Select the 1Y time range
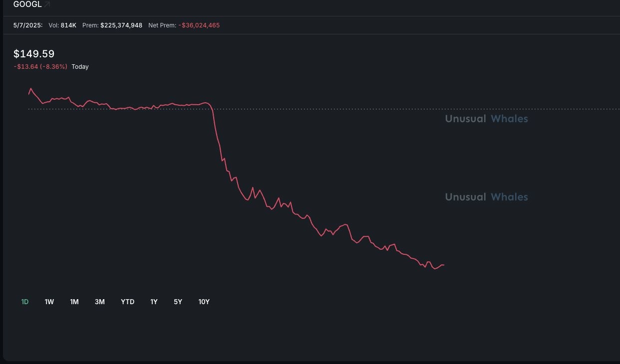 coord(154,302)
